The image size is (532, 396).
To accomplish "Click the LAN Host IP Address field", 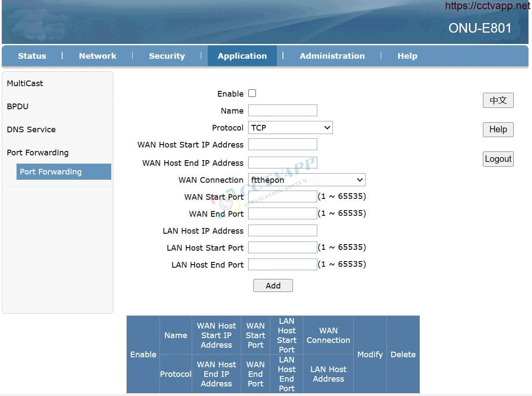I will coord(283,231).
